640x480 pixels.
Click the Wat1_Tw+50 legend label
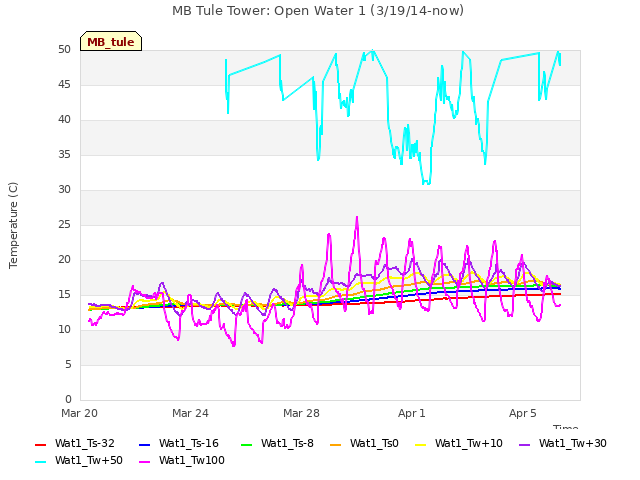(x=89, y=460)
